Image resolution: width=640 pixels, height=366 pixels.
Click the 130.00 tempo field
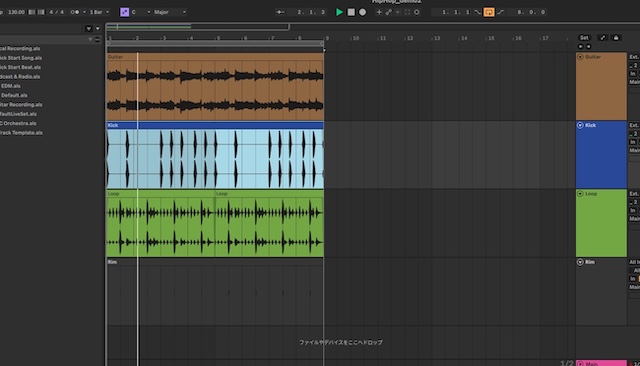pyautogui.click(x=16, y=12)
